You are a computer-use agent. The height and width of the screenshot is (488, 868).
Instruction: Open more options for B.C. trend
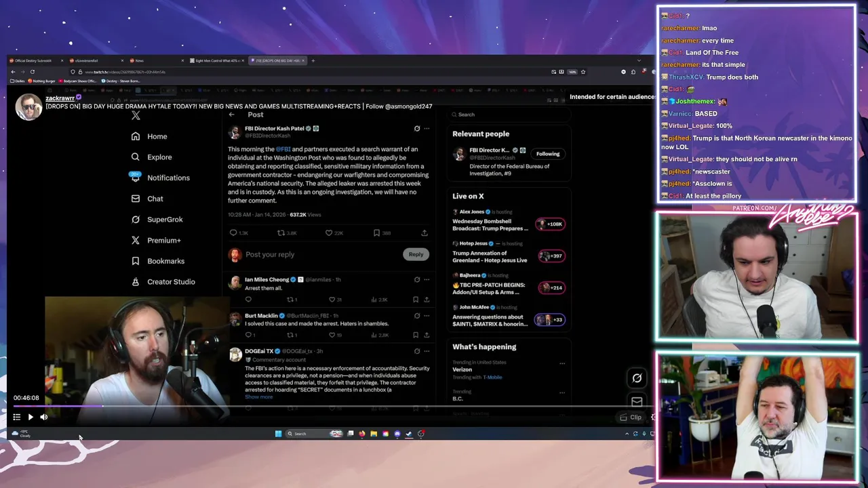pyautogui.click(x=562, y=392)
